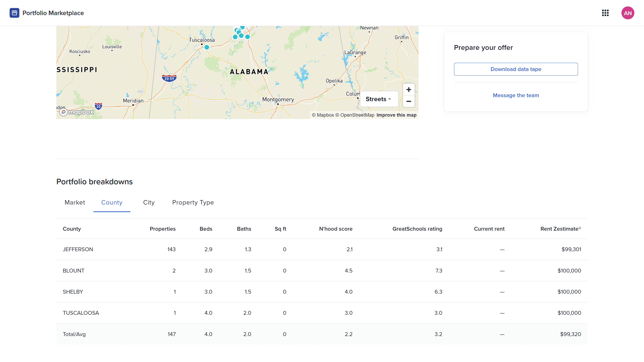
Task: Switch to the City breakdown tab
Action: tap(149, 202)
